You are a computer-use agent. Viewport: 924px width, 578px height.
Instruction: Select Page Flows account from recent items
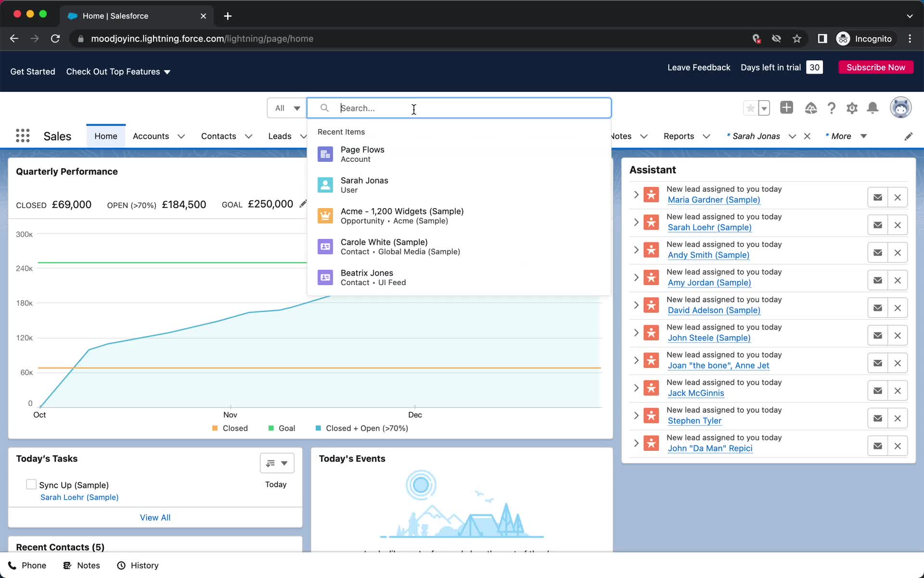[x=459, y=154]
